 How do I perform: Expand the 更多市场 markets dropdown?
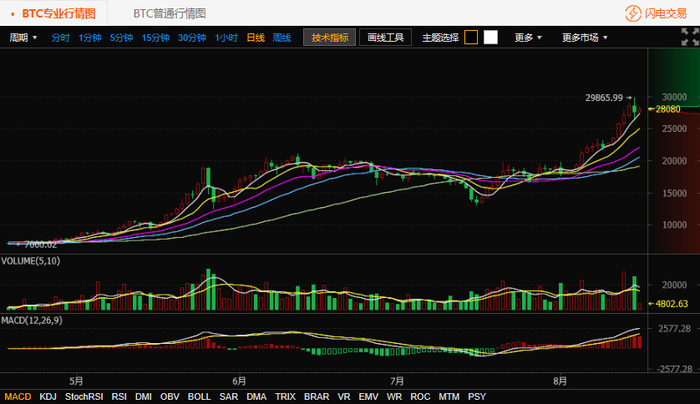[584, 37]
